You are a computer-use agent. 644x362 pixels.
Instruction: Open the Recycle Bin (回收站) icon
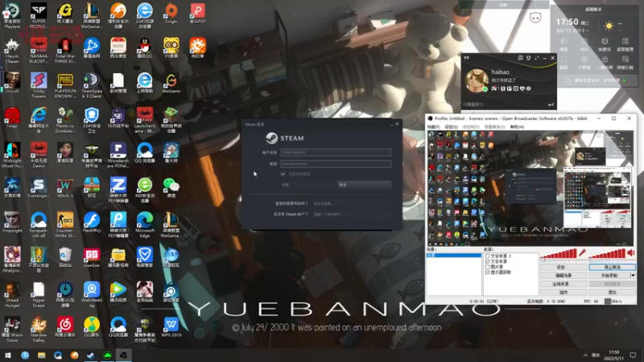click(65, 257)
